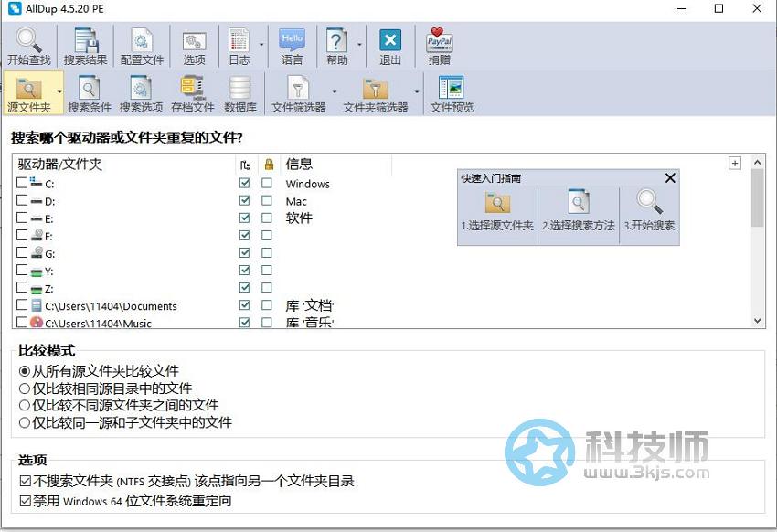Click the Mac info text for D:
The width and height of the screenshot is (777, 532).
[296, 202]
